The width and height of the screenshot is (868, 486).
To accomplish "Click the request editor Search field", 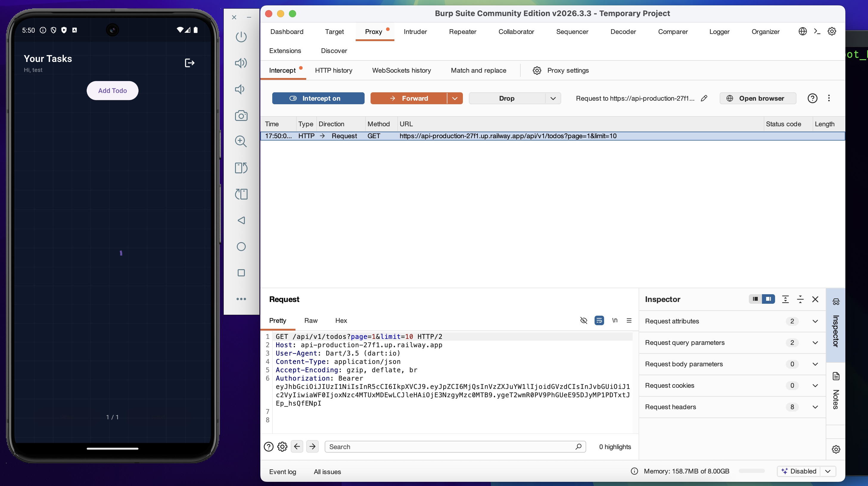I will point(455,447).
